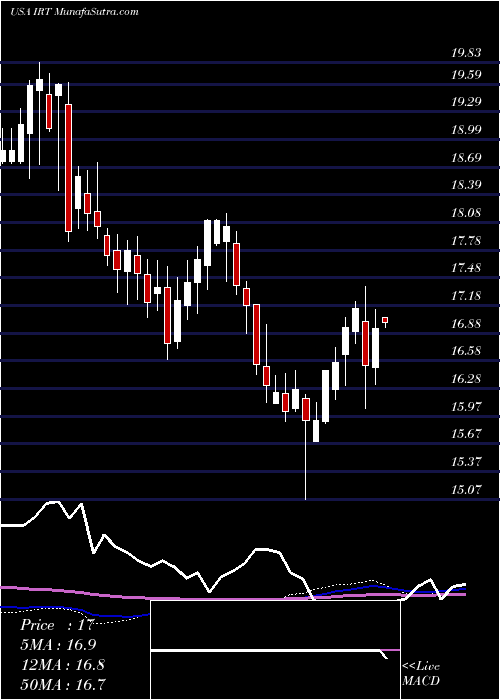Click the red candle with wick to 15.07

click(x=306, y=409)
